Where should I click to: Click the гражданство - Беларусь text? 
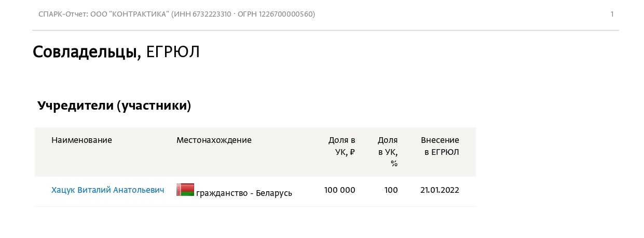244,193
